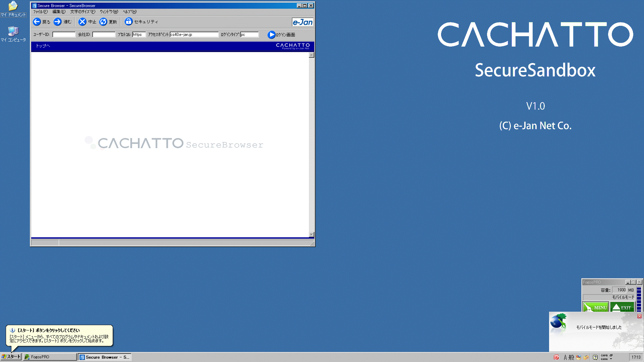Viewport: 644px width, 362px height.
Task: Click the IME conversion mode '般' indicator
Action: (571, 357)
